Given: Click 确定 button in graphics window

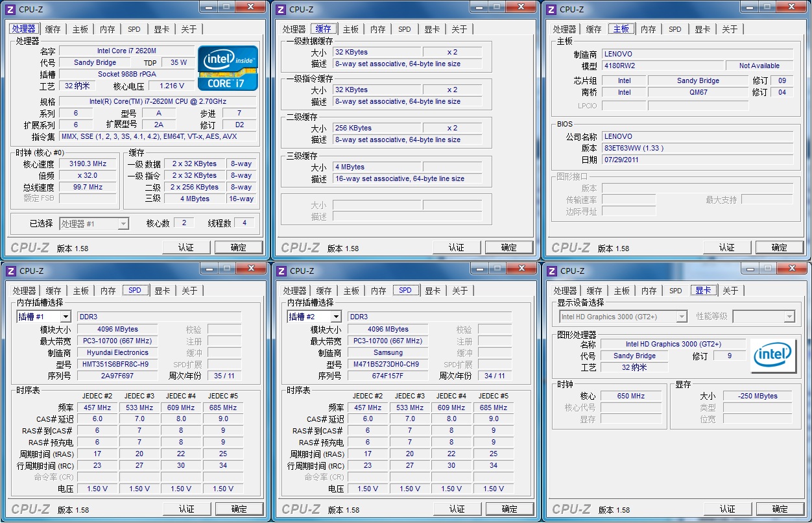Looking at the screenshot, I should 780,509.
